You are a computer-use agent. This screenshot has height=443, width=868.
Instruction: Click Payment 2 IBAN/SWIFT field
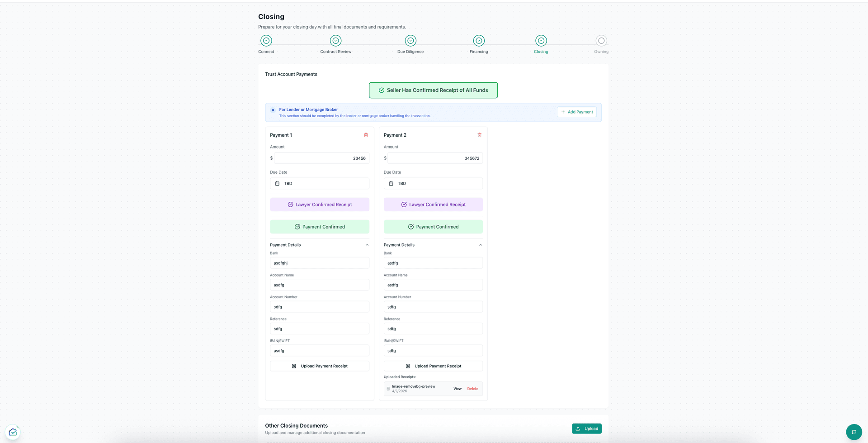pos(433,351)
